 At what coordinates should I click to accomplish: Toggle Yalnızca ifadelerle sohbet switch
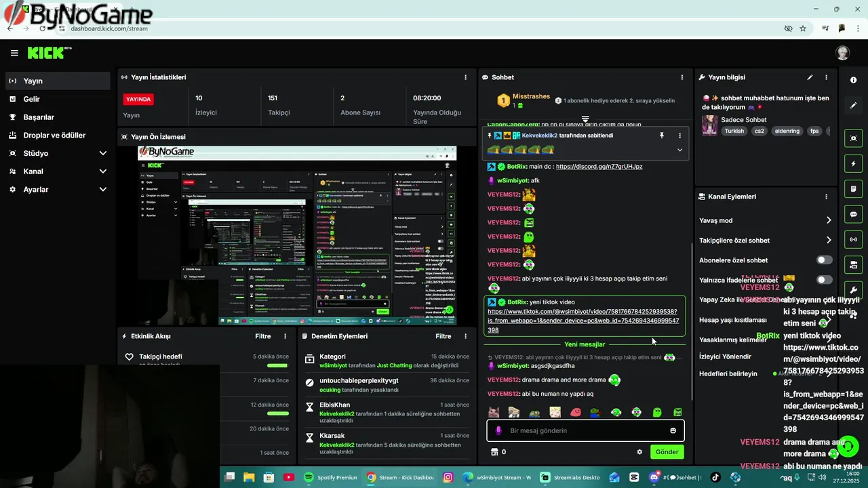click(x=824, y=280)
